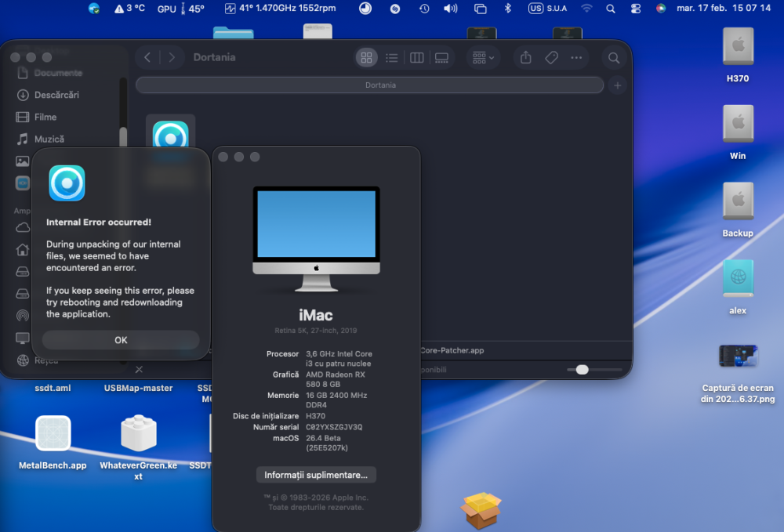The image size is (784, 532).
Task: Click the 3 °C weather status item
Action: tap(129, 9)
